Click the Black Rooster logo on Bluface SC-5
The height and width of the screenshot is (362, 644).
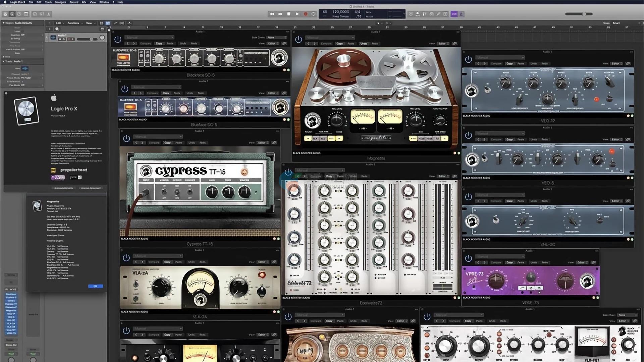tap(280, 107)
